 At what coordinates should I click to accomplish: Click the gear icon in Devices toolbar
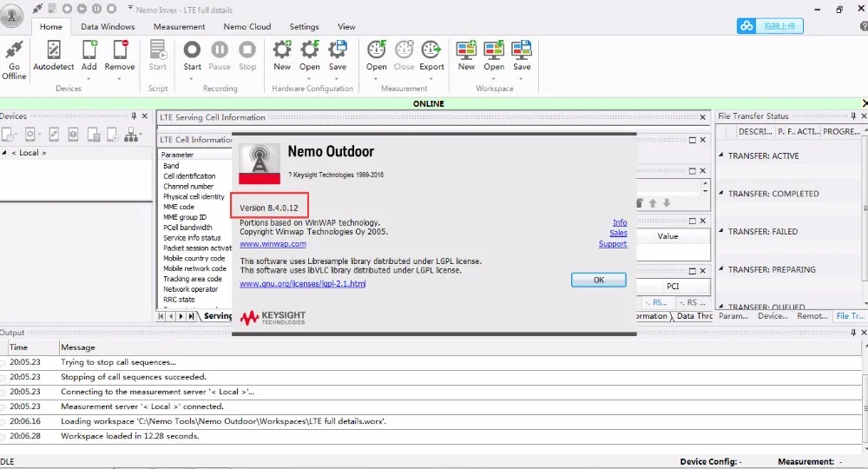tap(30, 135)
